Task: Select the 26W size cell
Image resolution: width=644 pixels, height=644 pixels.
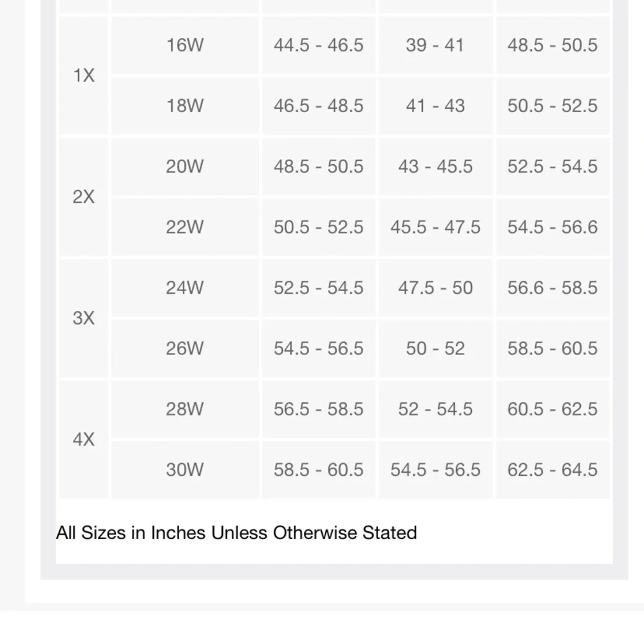Action: tap(185, 348)
